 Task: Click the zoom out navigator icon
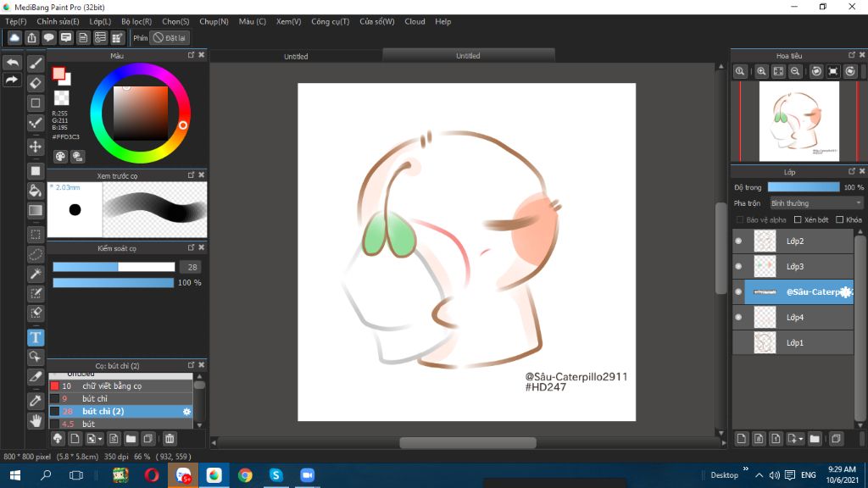pos(795,71)
